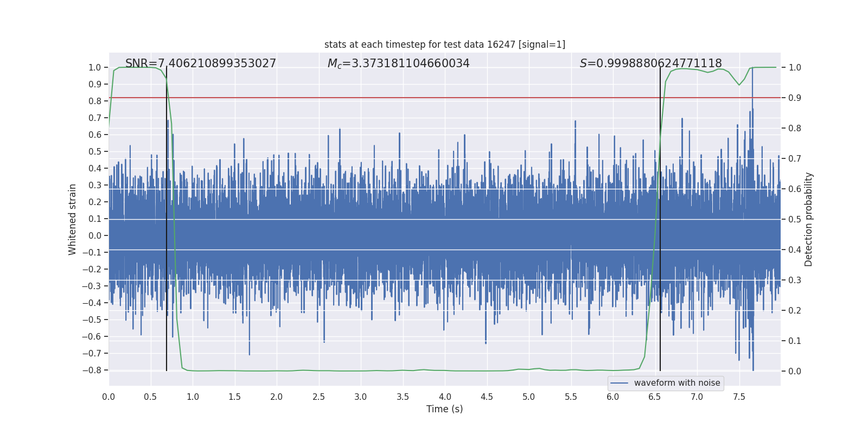
Task: Click the plot title text for test data 16247
Action: click(x=444, y=44)
